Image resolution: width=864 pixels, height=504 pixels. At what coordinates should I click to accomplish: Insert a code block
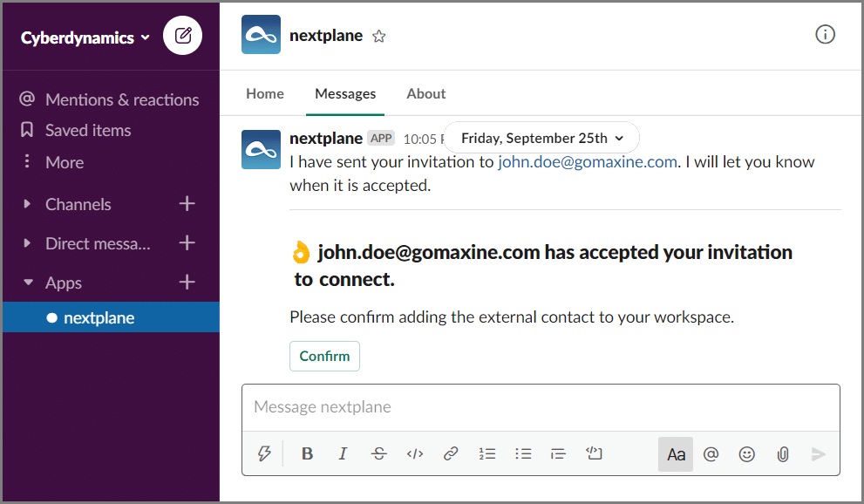pos(594,454)
